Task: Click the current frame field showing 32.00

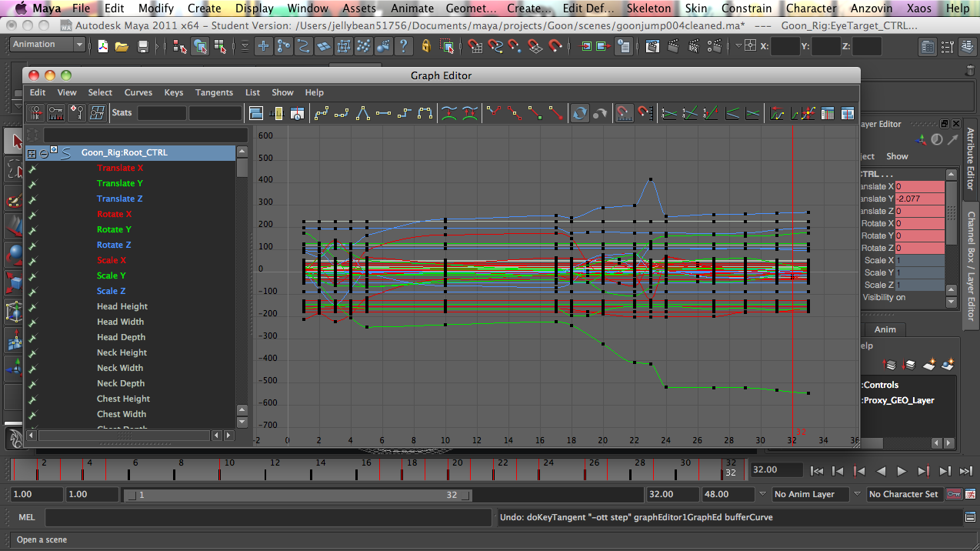Action: coord(777,470)
